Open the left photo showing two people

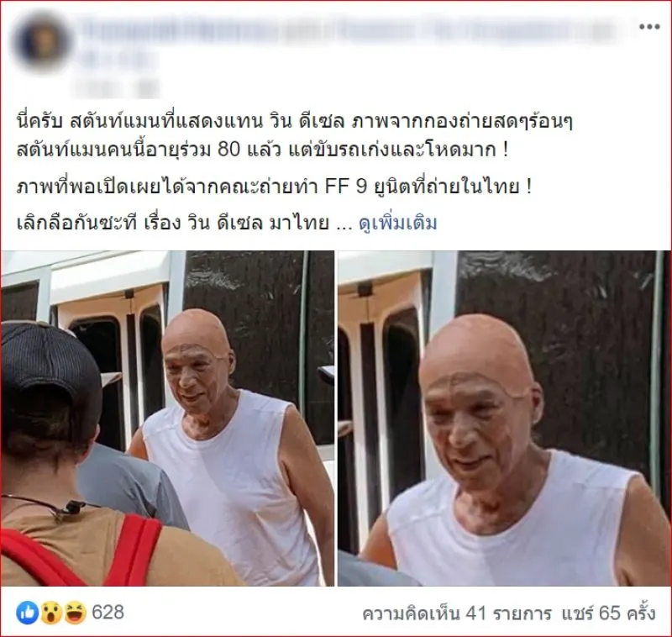coord(167,418)
